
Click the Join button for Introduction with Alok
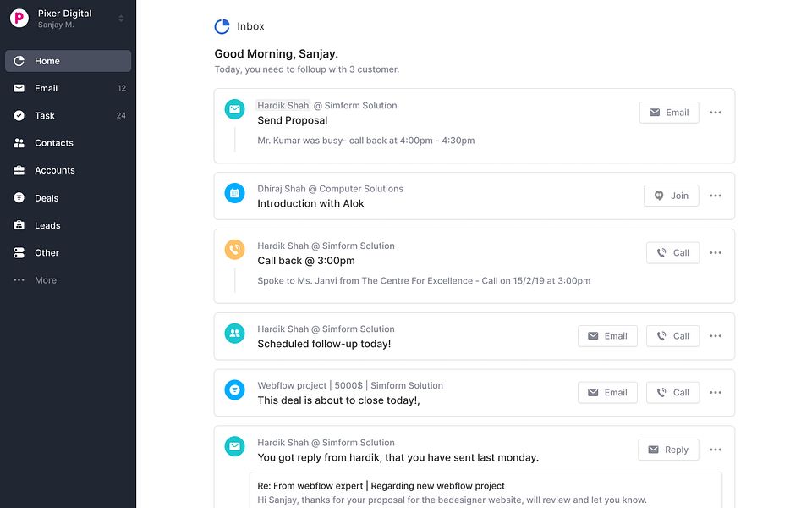[671, 196]
